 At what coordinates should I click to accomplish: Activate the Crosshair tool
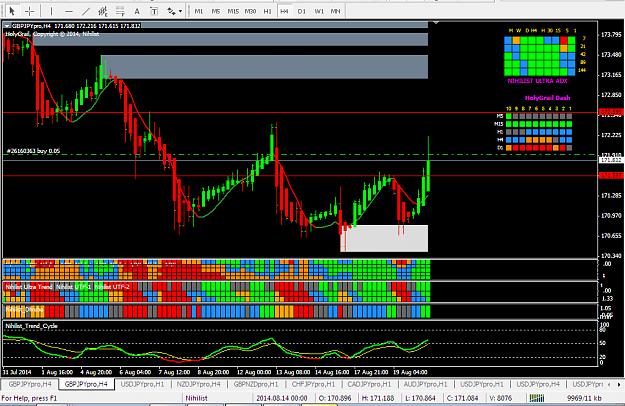(x=29, y=11)
